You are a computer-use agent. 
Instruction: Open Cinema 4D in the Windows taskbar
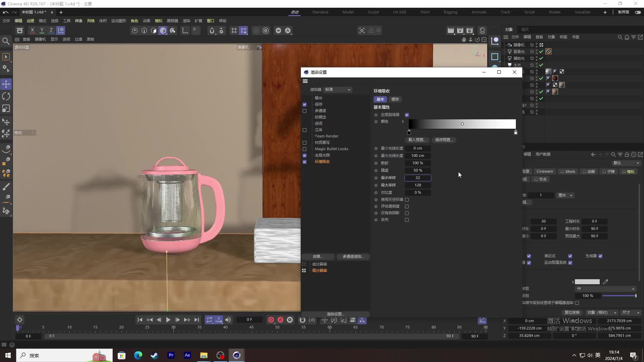coord(237,355)
